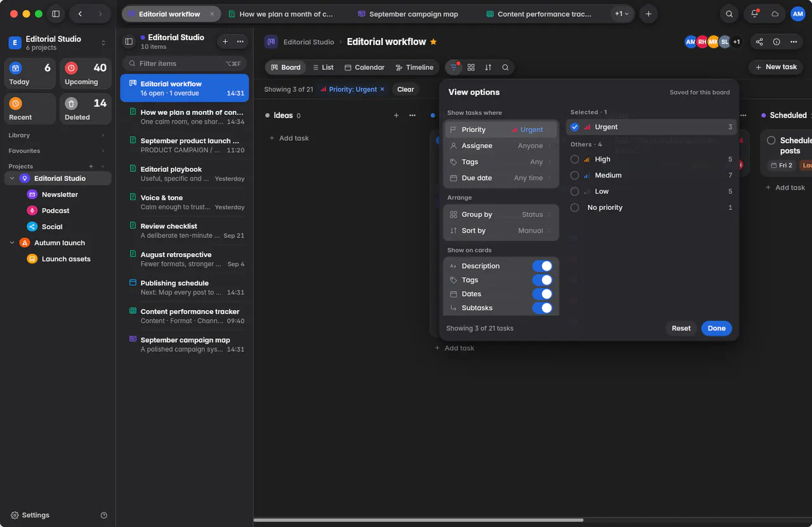Go back with the left arrow
812x527 pixels.
(x=80, y=14)
